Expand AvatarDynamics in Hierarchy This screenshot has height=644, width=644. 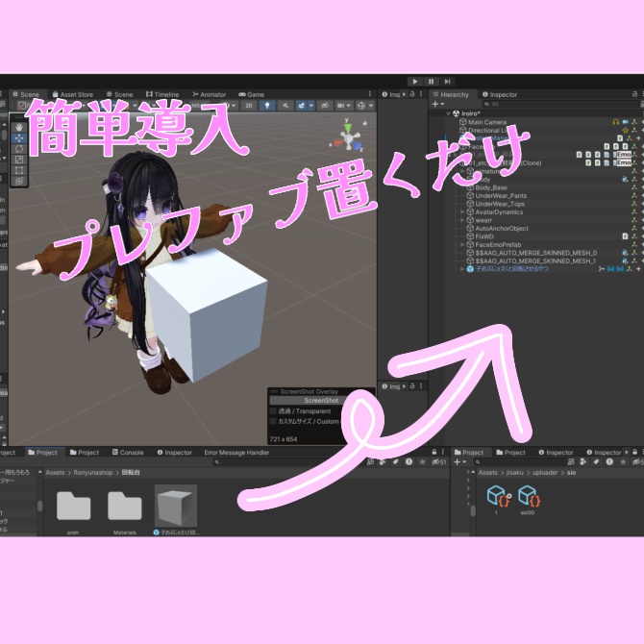[462, 211]
